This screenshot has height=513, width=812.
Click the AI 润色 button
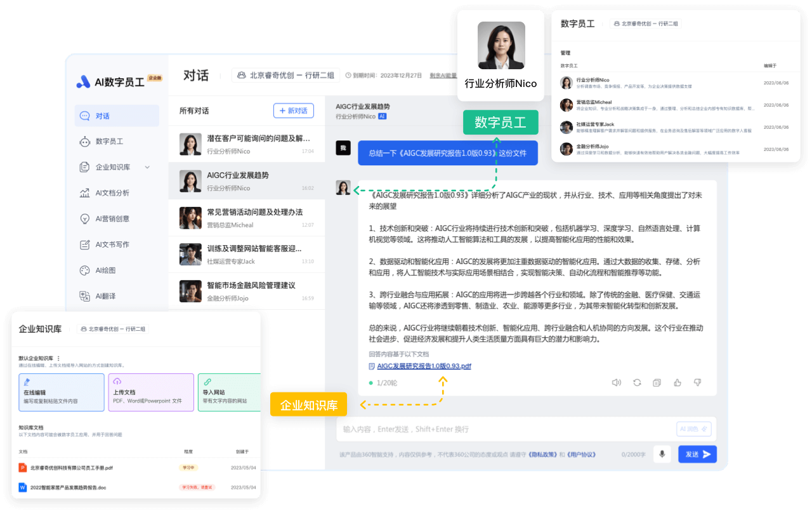tap(693, 429)
